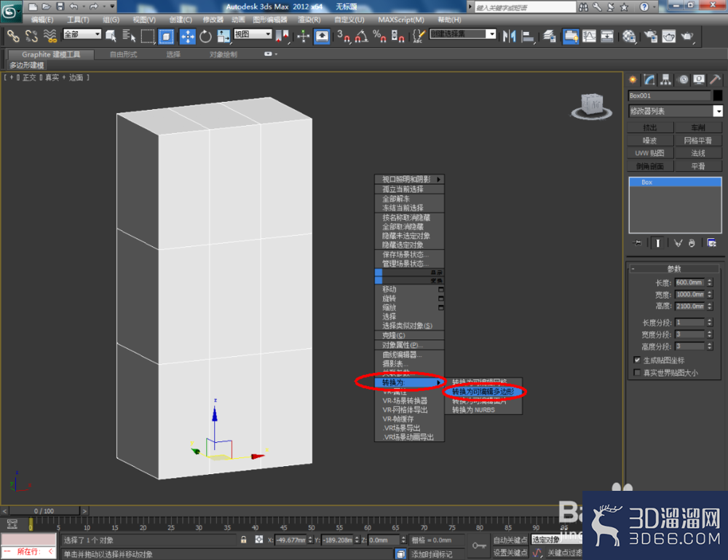Click the Mirror tool icon
Image resolution: width=728 pixels, height=560 pixels.
pos(510,36)
